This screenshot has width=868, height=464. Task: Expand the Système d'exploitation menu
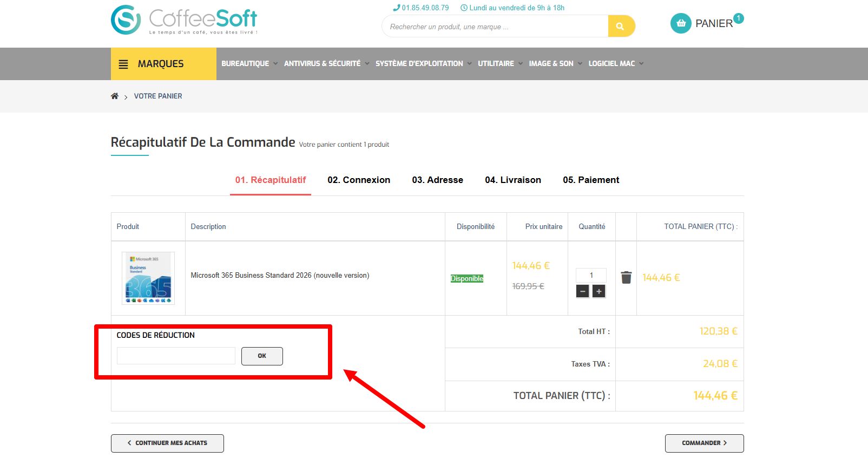coord(424,63)
